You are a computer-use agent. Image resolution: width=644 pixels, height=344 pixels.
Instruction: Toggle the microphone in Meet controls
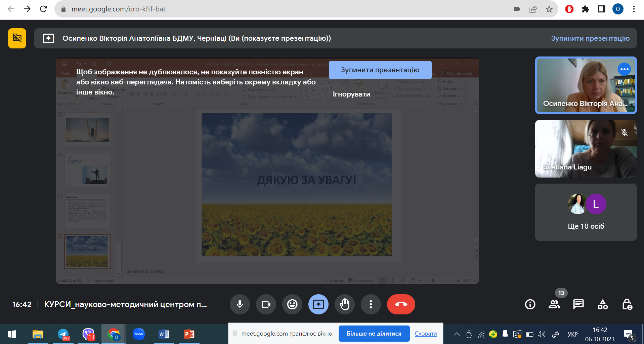click(240, 304)
